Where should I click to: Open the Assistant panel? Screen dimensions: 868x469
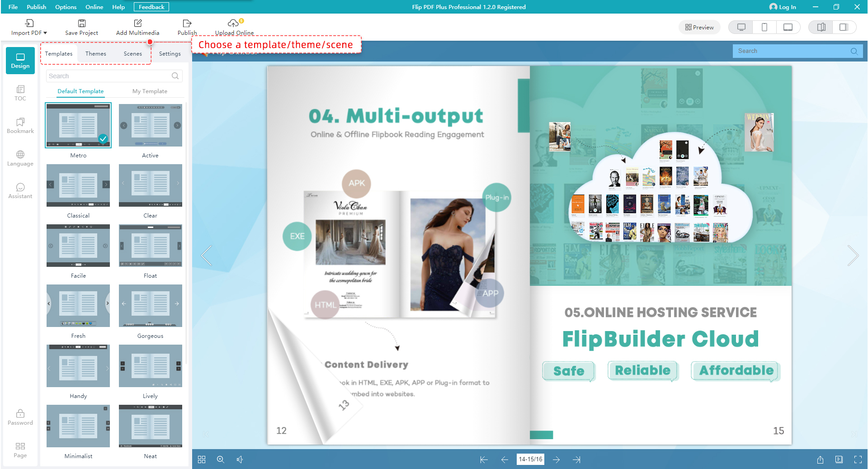[x=20, y=190]
